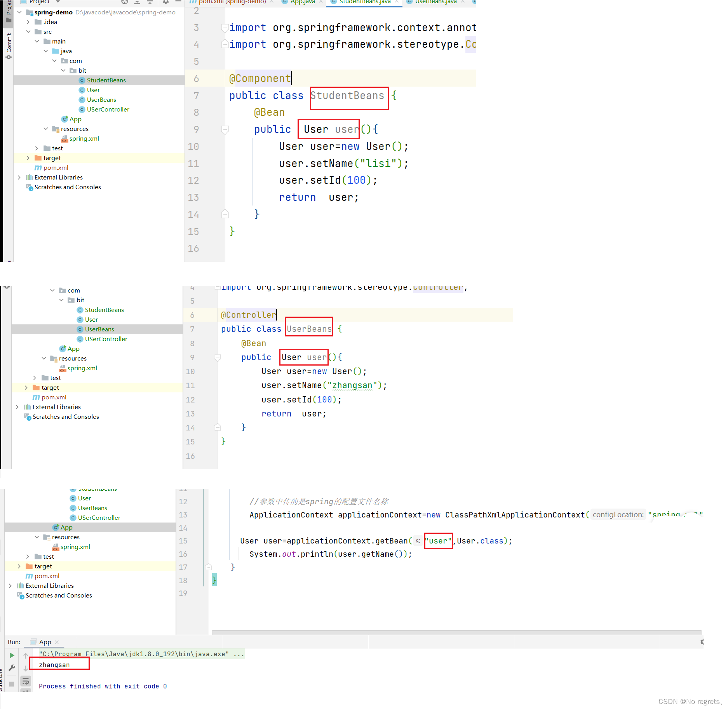Expand External Libraries in top tree
The height and width of the screenshot is (709, 728).
(x=19, y=177)
